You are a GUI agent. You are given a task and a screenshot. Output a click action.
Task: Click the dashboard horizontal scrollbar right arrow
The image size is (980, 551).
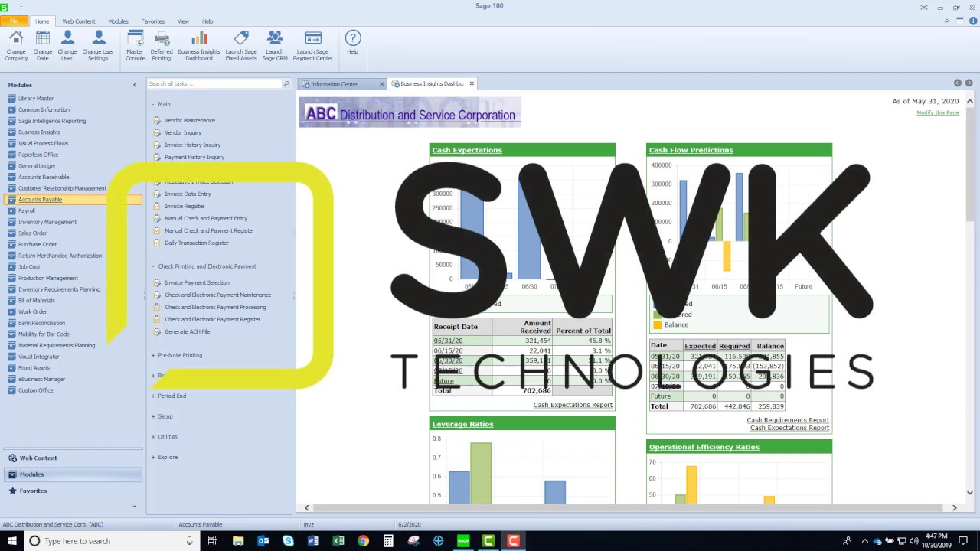click(x=954, y=507)
